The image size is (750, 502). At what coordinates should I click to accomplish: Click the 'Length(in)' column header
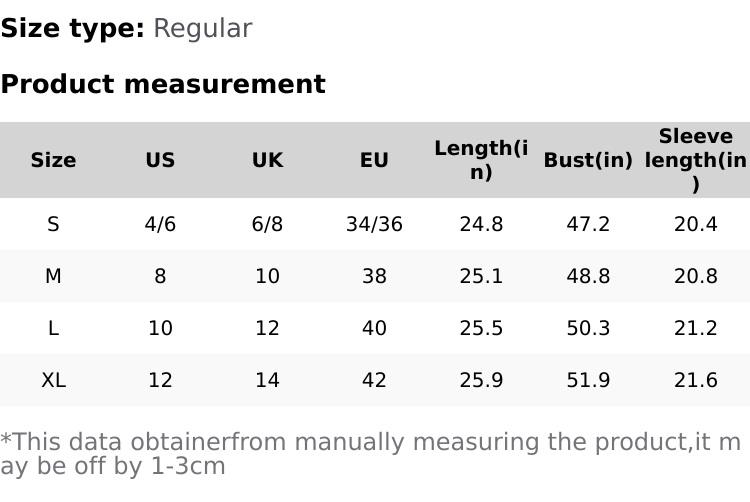(481, 160)
